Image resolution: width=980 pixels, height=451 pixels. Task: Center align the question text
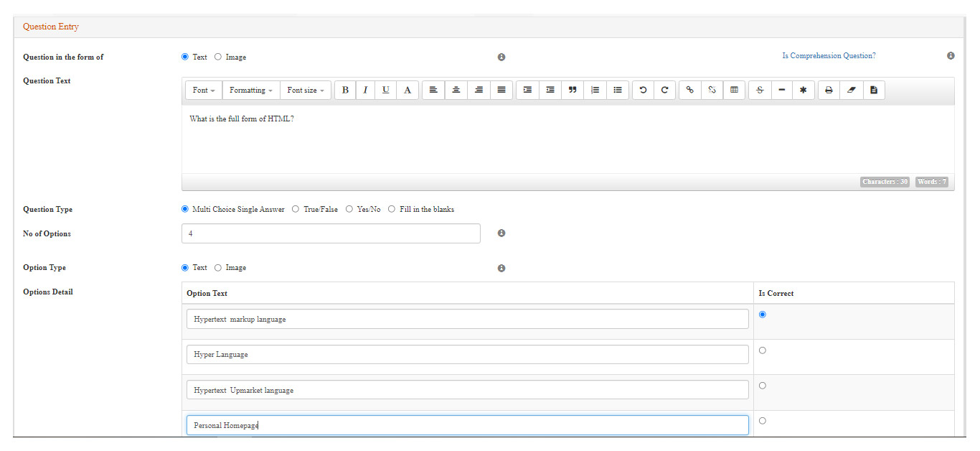click(456, 90)
